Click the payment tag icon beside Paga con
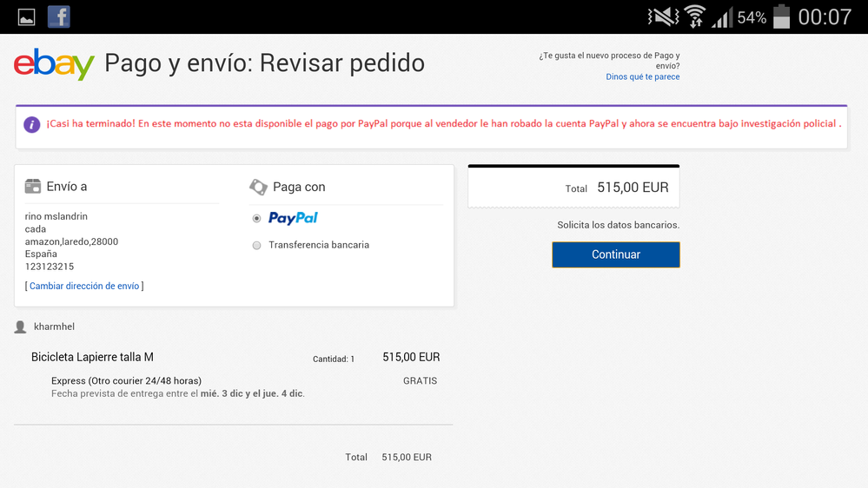This screenshot has height=488, width=868. pos(258,187)
